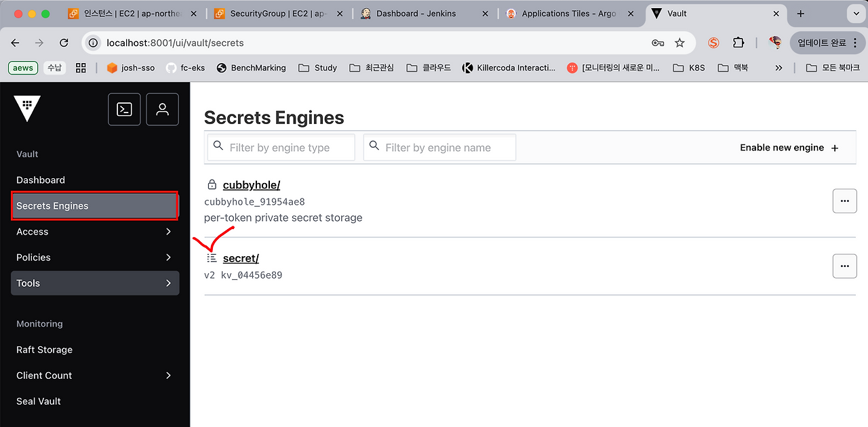Viewport: 868px width, 427px height.
Task: Click the 수납 bookmark button
Action: tap(54, 68)
